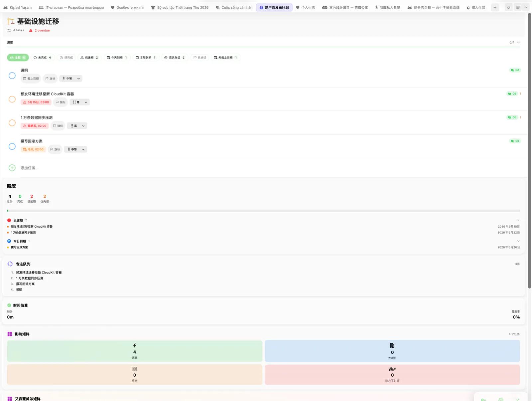The height and width of the screenshot is (401, 532).
Task: Switch to Bộ sưu tập Thời trang Thu 2026 tab
Action: coord(180,7)
